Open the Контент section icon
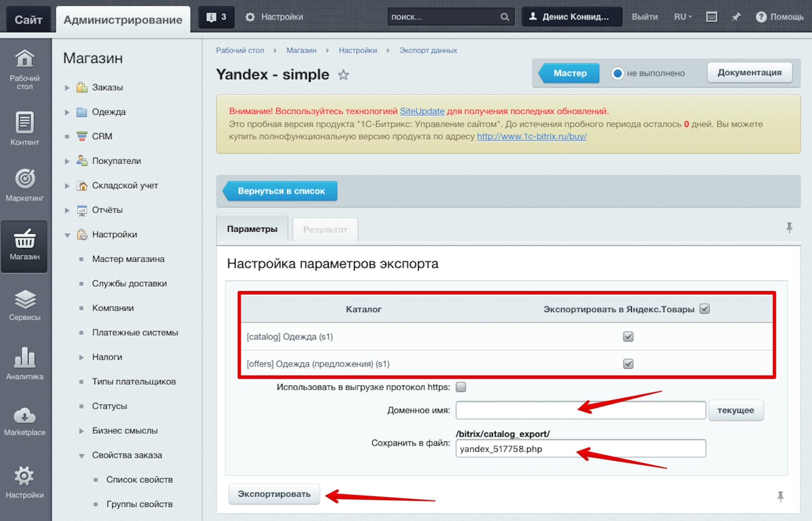 pos(25,128)
